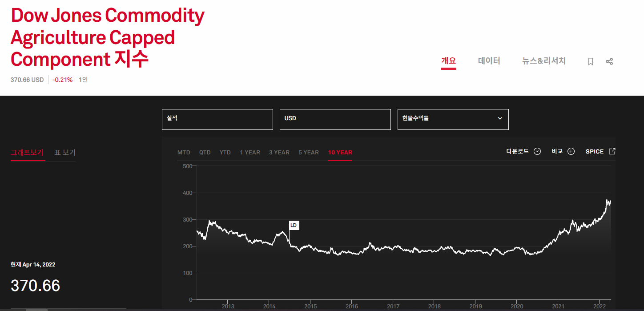Select the 그래프보기 tab
The image size is (644, 311).
(x=28, y=153)
